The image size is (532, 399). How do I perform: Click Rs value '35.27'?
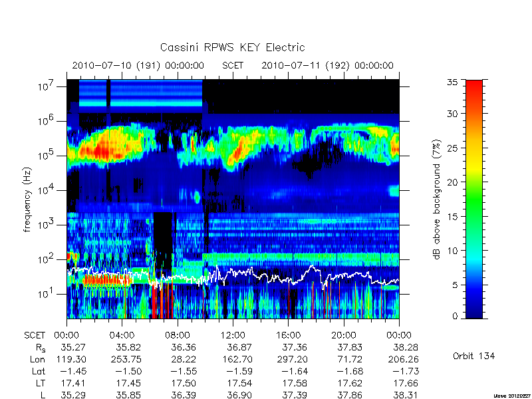(73, 347)
